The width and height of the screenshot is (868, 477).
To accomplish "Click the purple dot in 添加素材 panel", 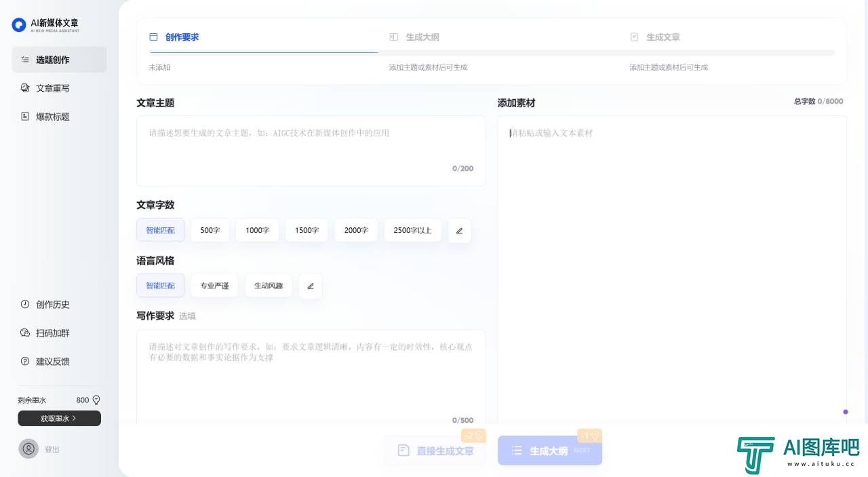I will point(846,412).
